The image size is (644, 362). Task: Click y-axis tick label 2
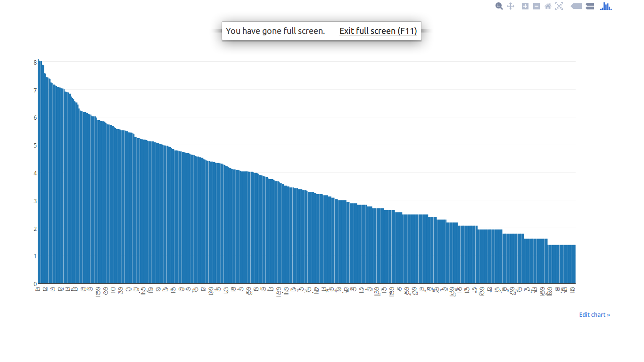click(35, 229)
